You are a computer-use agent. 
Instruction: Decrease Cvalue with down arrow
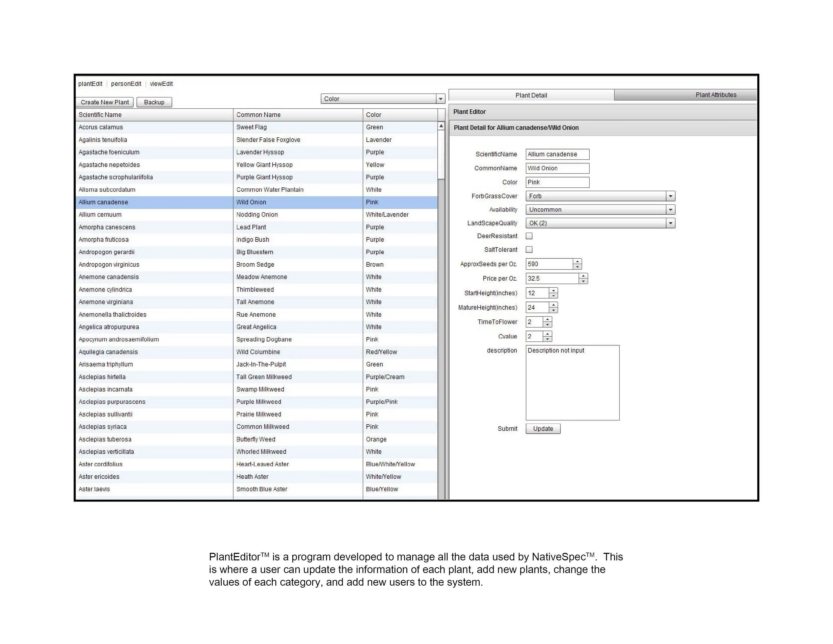point(547,339)
